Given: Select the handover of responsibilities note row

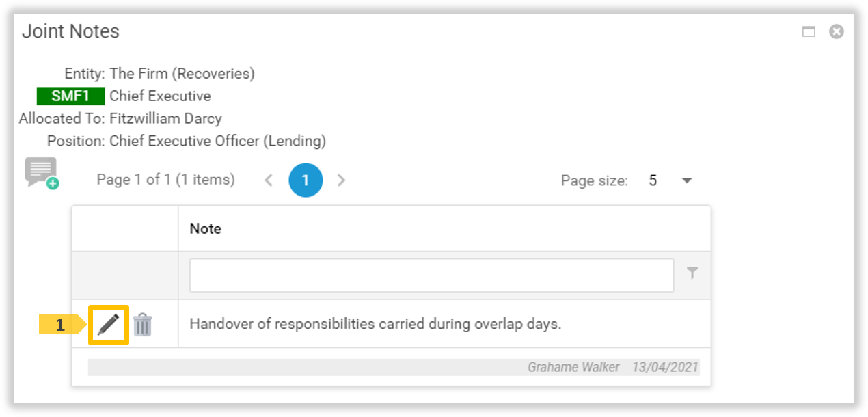Looking at the screenshot, I should point(375,324).
